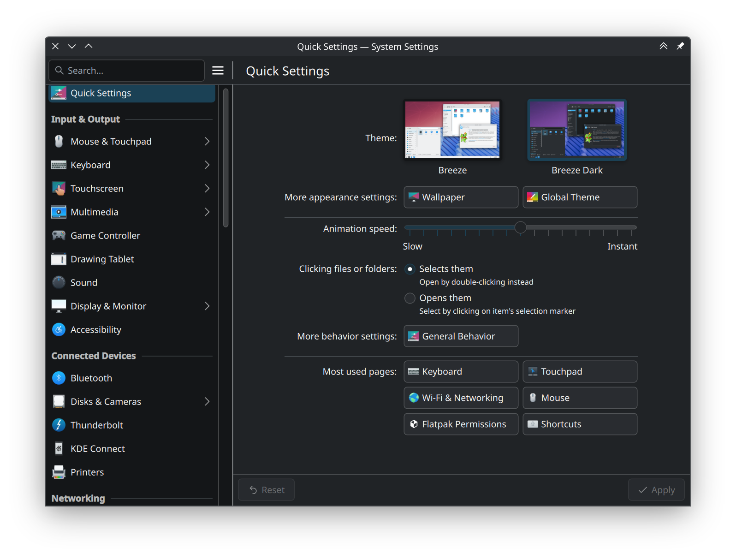Viewport: 736px width, 560px height.
Task: Click the keep-above double chevron title bar icon
Action: pos(664,46)
